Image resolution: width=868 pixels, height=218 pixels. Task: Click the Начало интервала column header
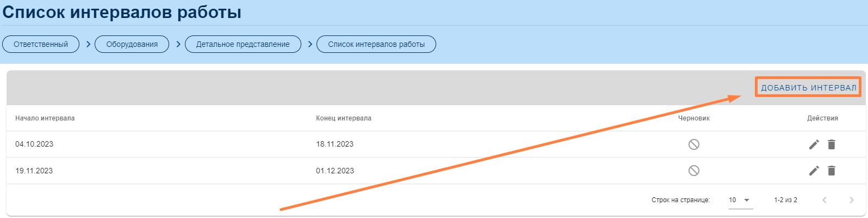[45, 118]
